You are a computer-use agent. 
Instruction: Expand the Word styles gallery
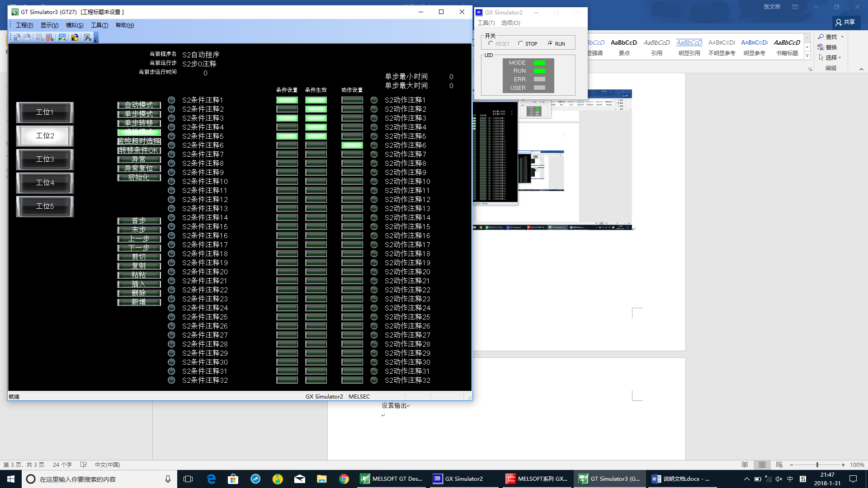[807, 56]
